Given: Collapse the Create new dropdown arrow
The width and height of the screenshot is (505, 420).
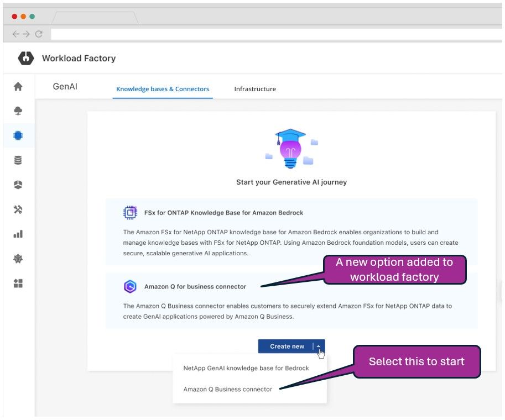Looking at the screenshot, I should pos(319,347).
